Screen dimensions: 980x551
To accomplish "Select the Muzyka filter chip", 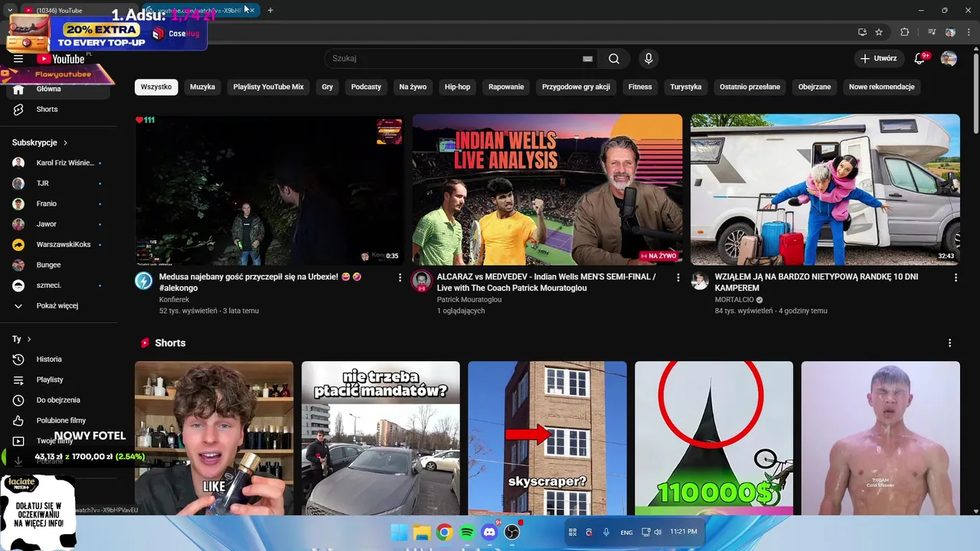I will tap(202, 87).
